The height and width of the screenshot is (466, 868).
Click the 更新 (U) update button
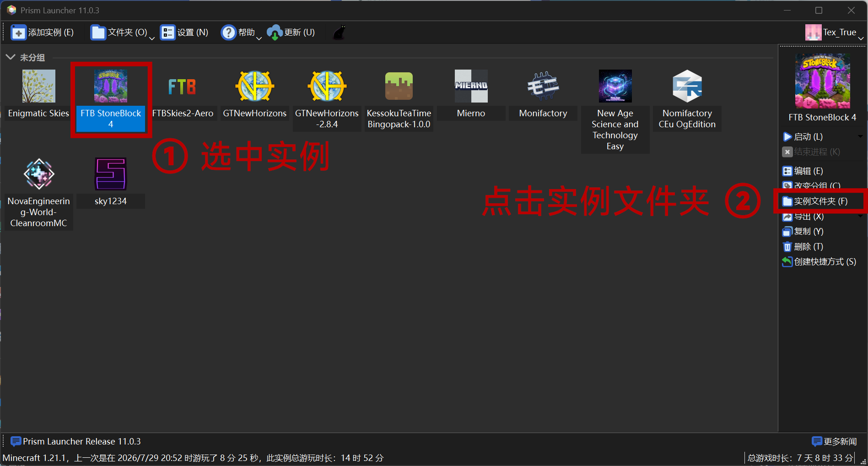291,33
